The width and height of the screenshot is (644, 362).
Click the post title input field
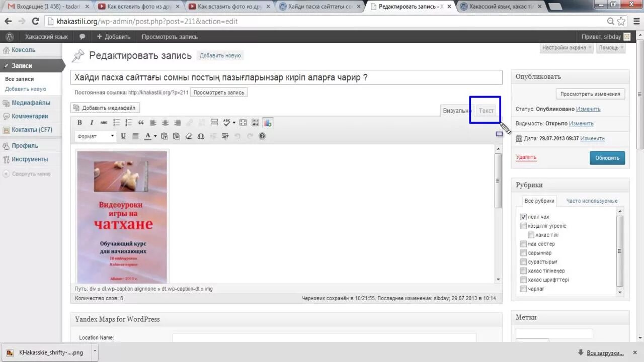pyautogui.click(x=286, y=77)
